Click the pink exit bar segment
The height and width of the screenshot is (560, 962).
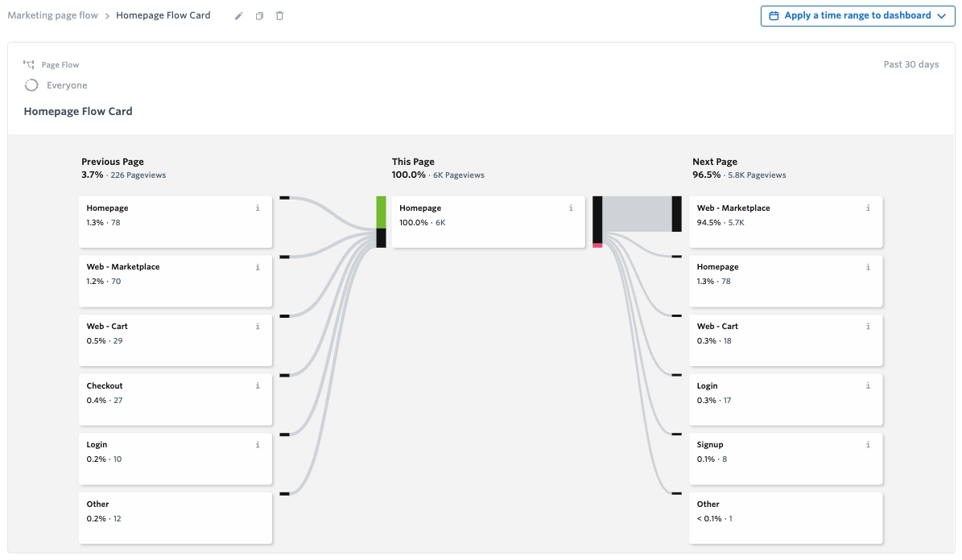597,245
